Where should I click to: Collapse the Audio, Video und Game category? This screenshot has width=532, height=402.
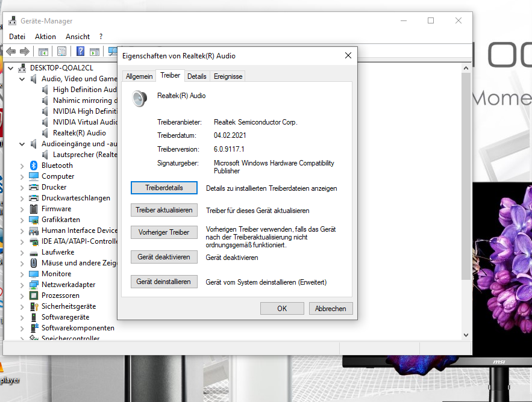coord(22,79)
